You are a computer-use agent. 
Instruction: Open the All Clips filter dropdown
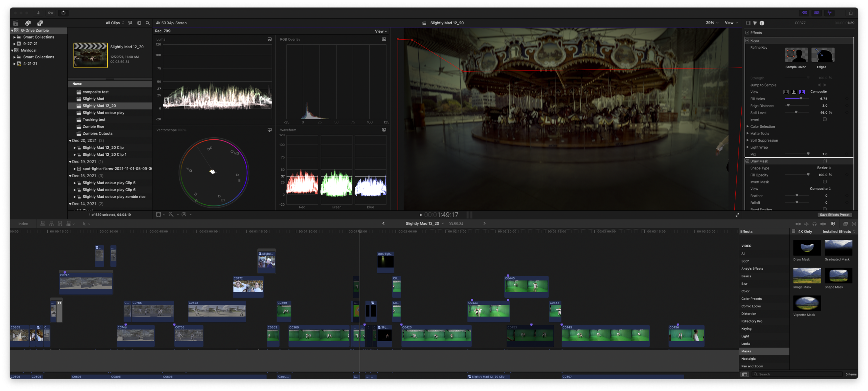click(115, 23)
